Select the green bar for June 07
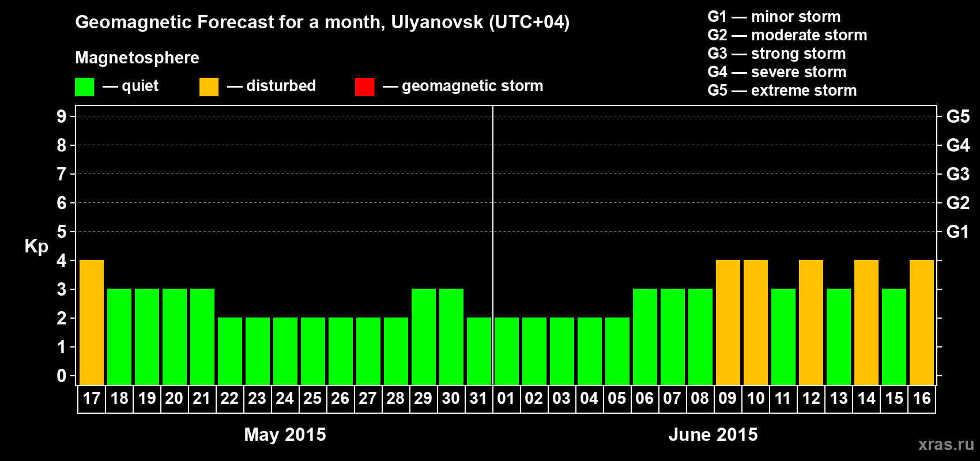The image size is (980, 461). tap(673, 337)
